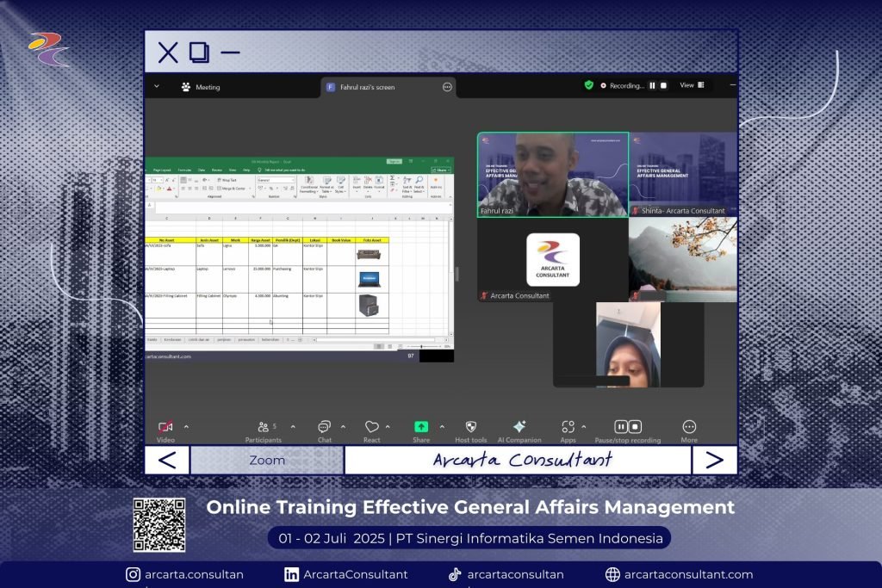
Task: Expand the Share options chevron
Action: click(442, 426)
